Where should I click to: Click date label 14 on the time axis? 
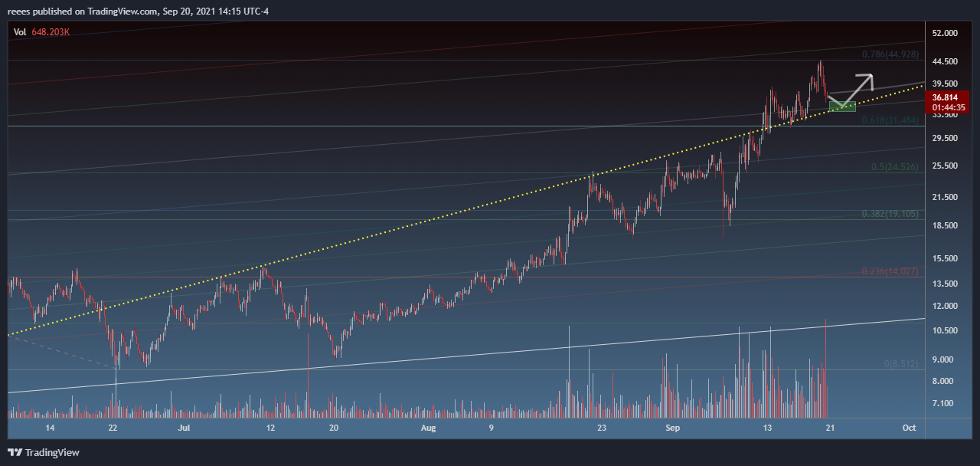(x=51, y=428)
